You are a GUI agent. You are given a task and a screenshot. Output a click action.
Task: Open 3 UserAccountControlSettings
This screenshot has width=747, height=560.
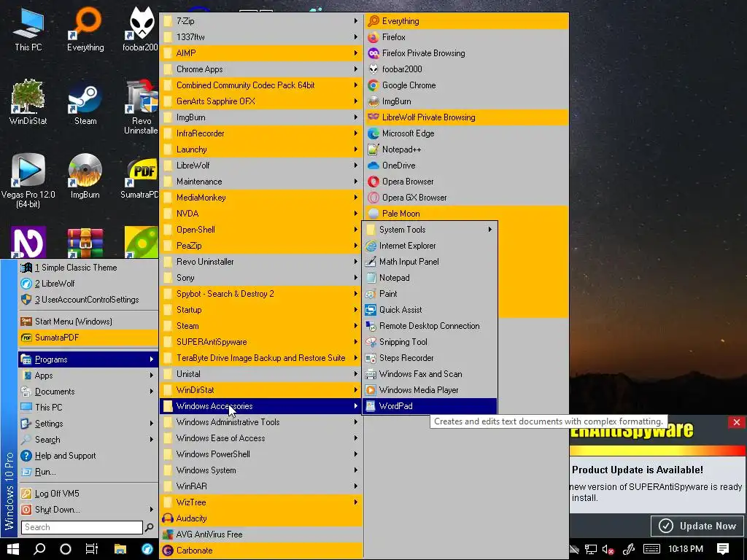click(88, 300)
